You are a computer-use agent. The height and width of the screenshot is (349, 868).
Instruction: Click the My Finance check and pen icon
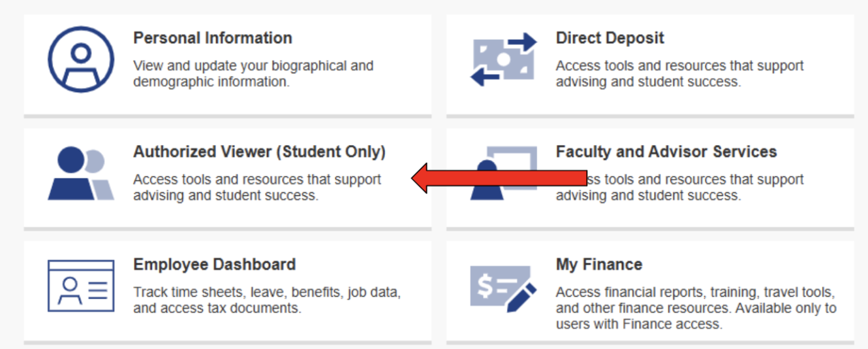pos(503,286)
